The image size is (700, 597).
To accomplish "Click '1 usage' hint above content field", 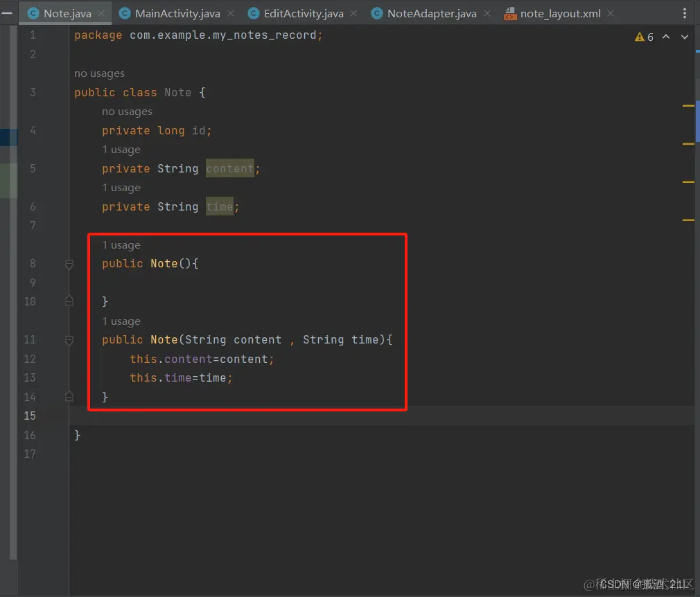I will [121, 150].
